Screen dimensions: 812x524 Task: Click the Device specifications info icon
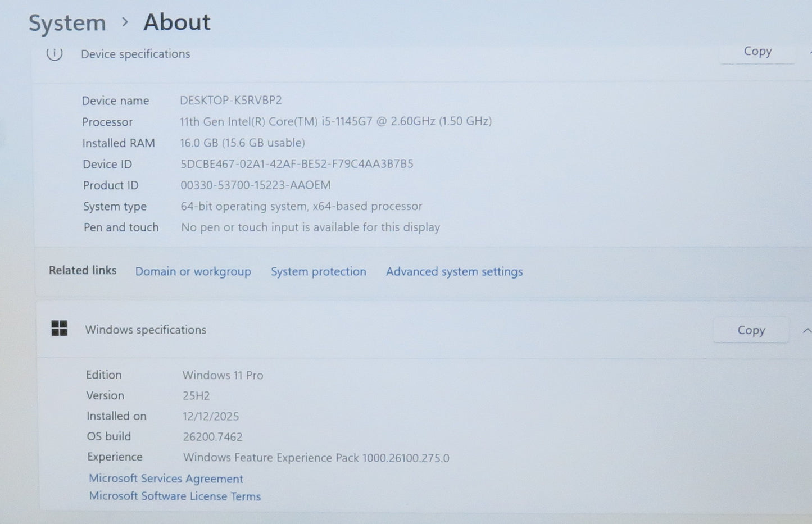click(54, 54)
